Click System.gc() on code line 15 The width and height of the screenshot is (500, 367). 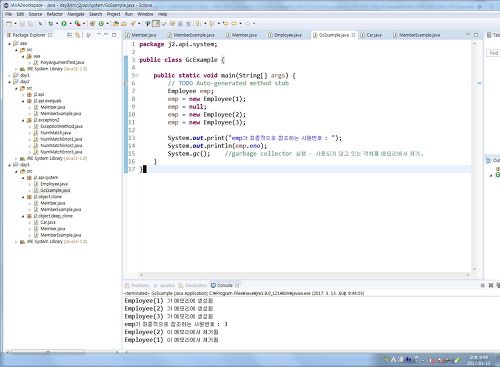(x=189, y=154)
